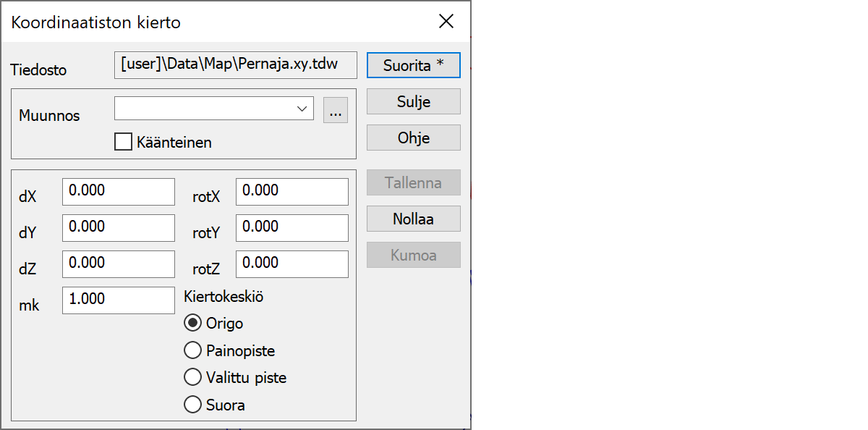
Task: Click the Suorita button
Action: coord(413,65)
